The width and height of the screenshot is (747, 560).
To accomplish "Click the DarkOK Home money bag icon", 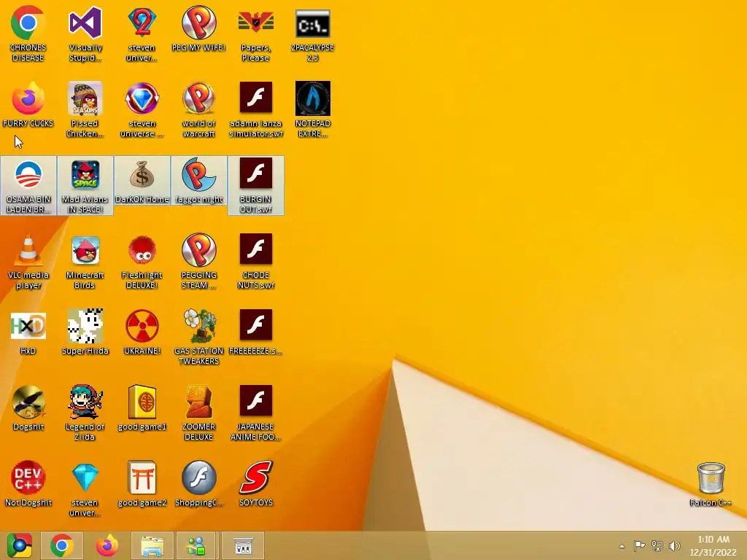I will [142, 181].
